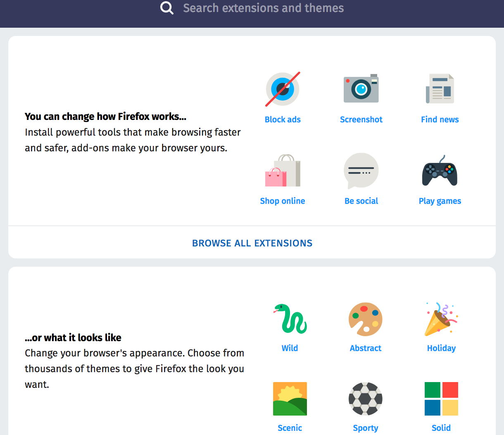This screenshot has width=504, height=435.
Task: Open Browse All Extensions link
Action: 252,243
